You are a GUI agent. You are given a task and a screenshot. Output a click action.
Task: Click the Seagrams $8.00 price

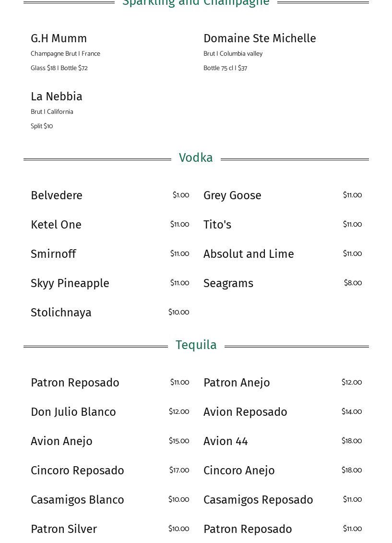pyautogui.click(x=353, y=283)
